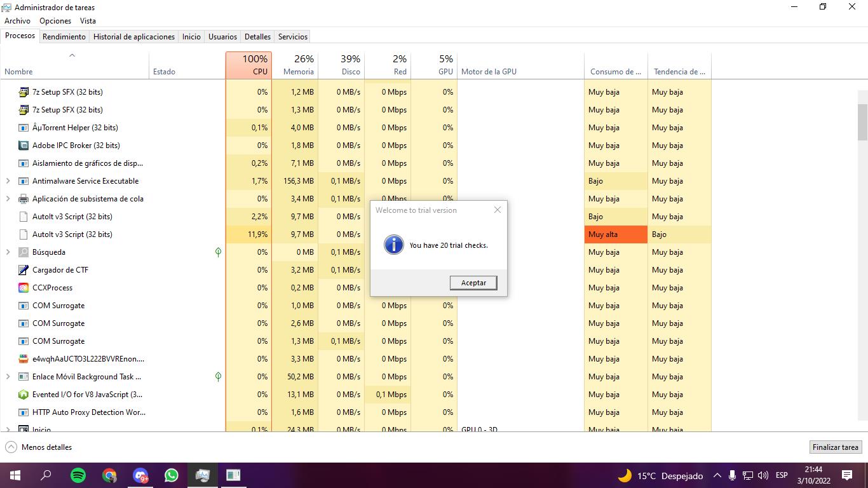Click the Adobe IPC Broker process icon
868x488 pixels.
click(24, 146)
